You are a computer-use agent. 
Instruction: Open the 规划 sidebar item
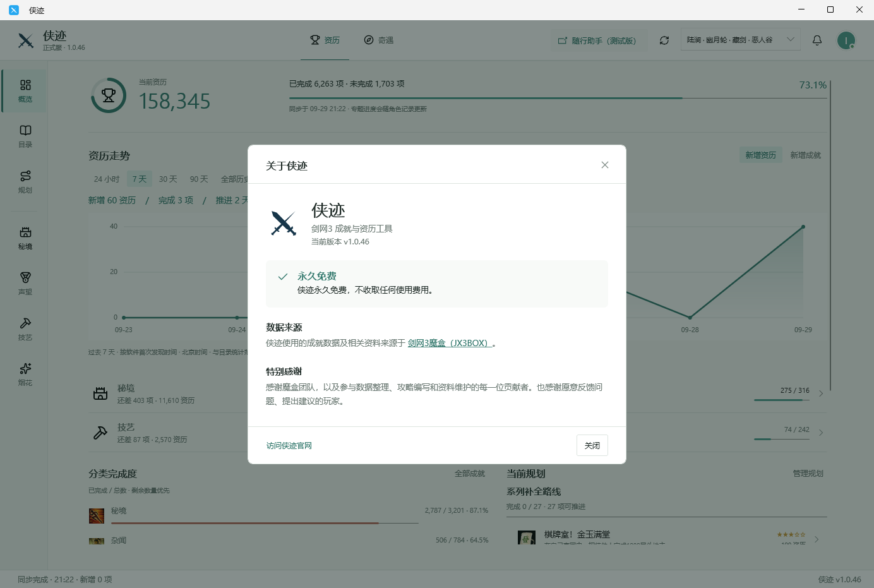(x=25, y=182)
